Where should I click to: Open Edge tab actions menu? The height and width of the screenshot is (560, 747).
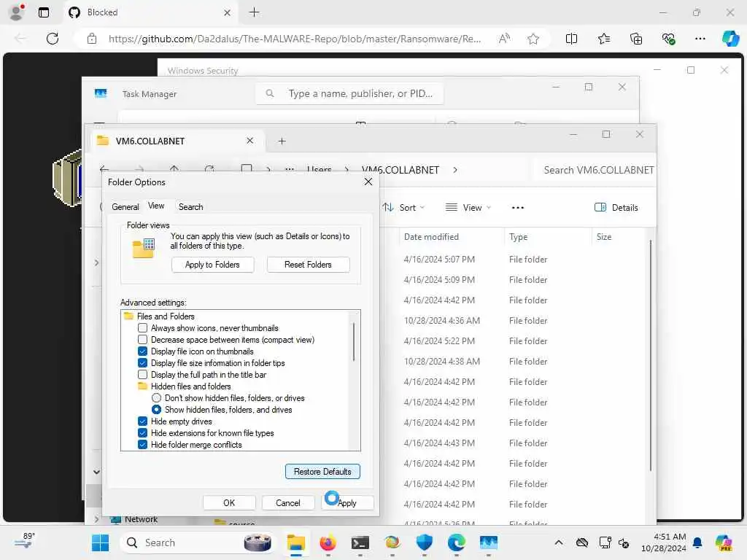43,12
